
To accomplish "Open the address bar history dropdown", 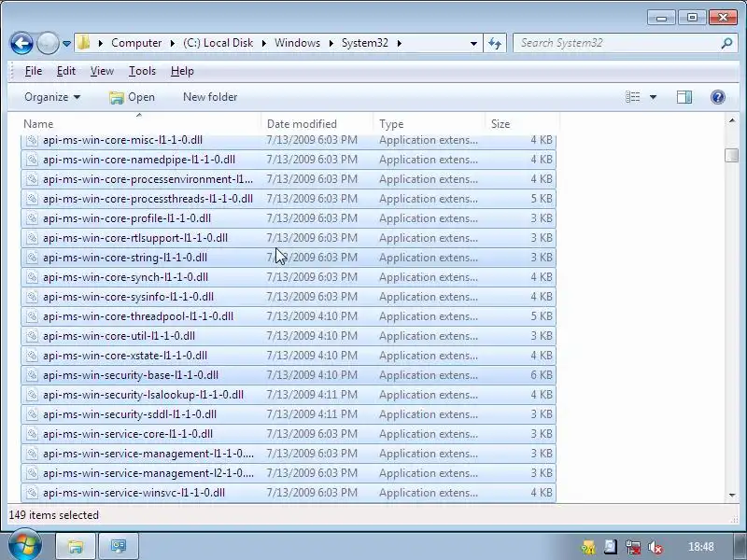I will tap(473, 43).
